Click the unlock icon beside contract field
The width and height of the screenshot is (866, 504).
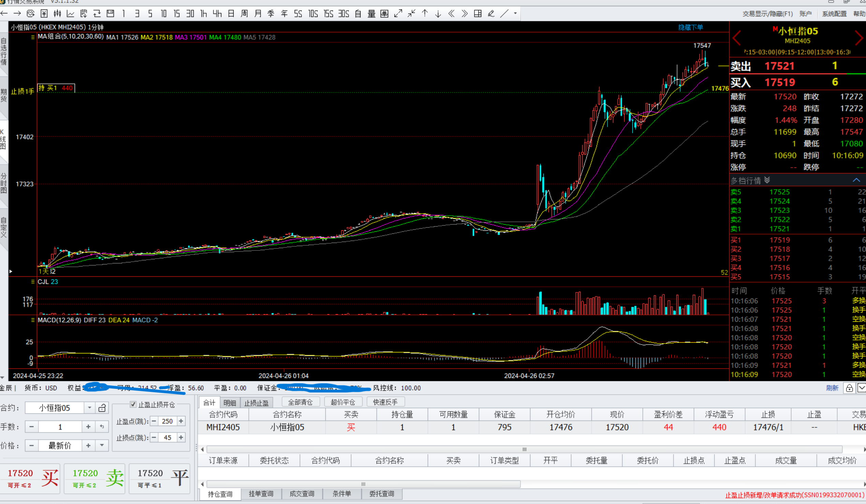pyautogui.click(x=102, y=408)
